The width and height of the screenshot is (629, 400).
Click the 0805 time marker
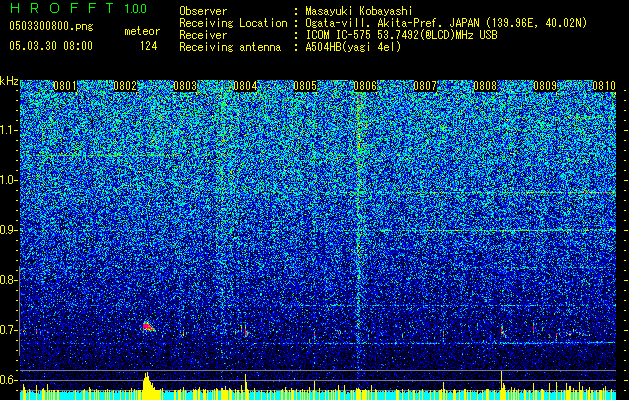(x=305, y=86)
